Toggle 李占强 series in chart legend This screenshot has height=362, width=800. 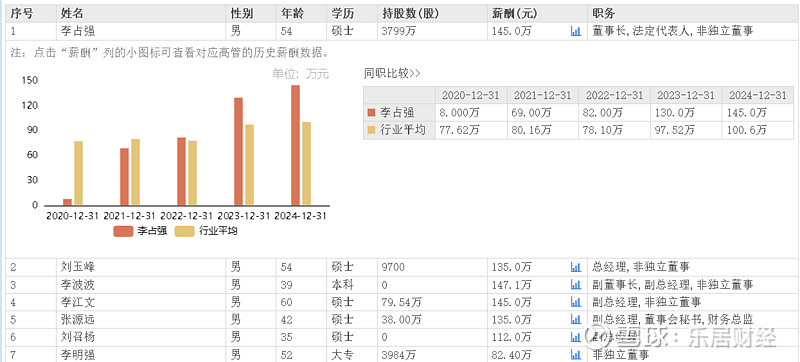pyautogui.click(x=140, y=231)
